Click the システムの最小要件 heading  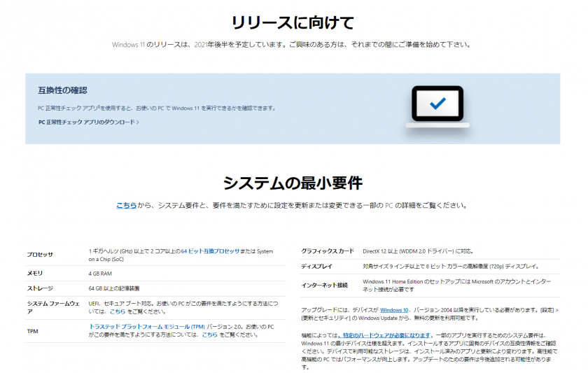[293, 183]
